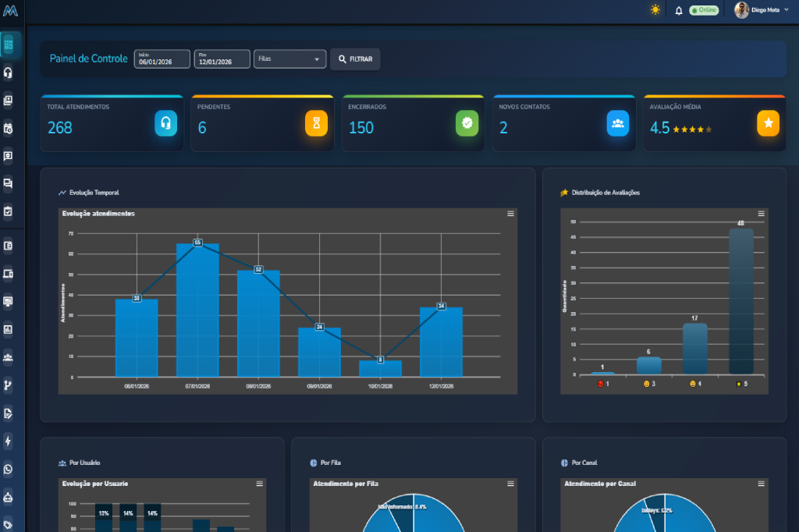Click the Início date field
Viewport: 799px width, 532px height.
[162, 60]
